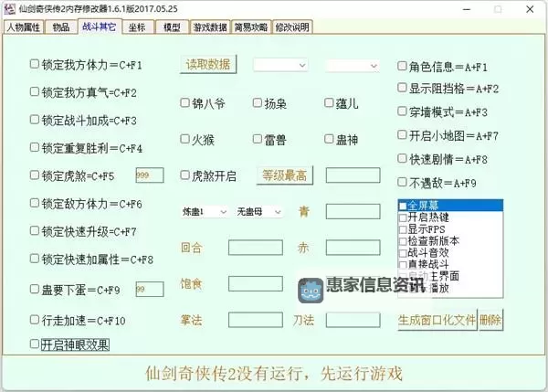Check 直接战斗 in the list

(x=403, y=265)
